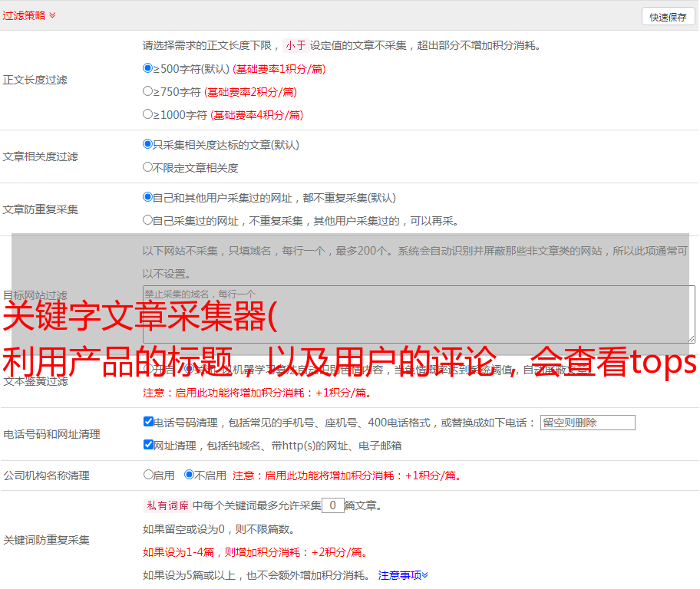Grab the domain textarea resize handle

pyautogui.click(x=691, y=338)
